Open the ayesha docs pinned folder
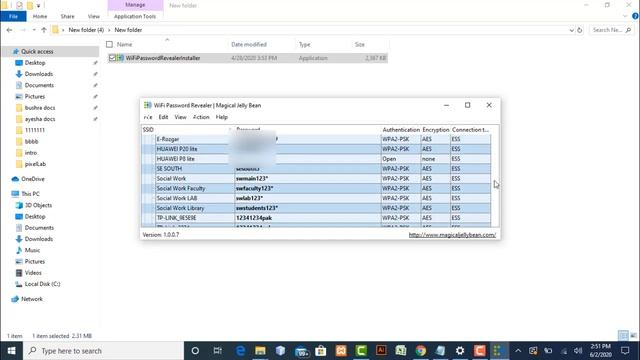Screen dimensions: 640x360 click(40, 119)
